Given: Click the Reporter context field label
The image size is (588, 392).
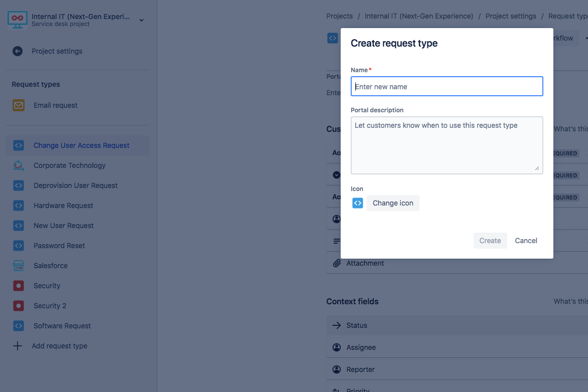Looking at the screenshot, I should 360,369.
